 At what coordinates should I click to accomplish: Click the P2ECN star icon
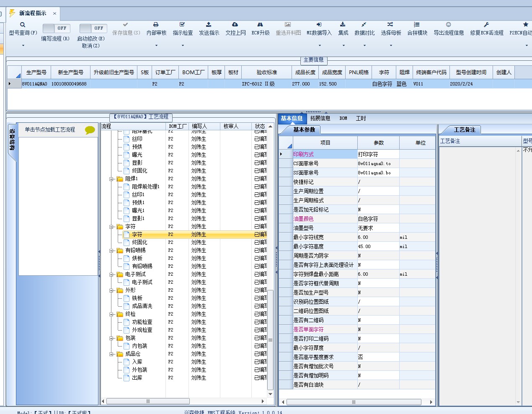526,25
